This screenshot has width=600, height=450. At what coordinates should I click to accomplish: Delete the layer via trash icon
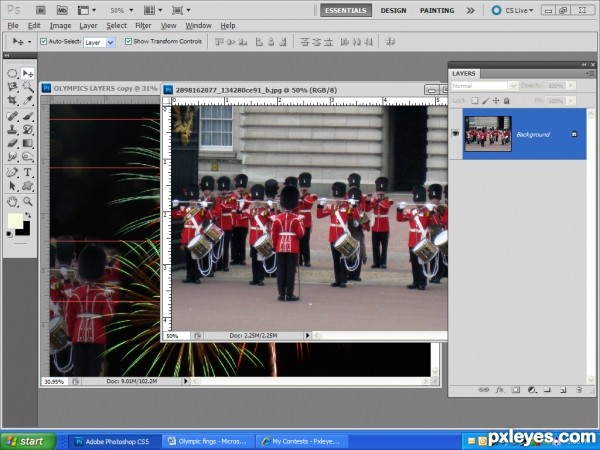pos(579,390)
